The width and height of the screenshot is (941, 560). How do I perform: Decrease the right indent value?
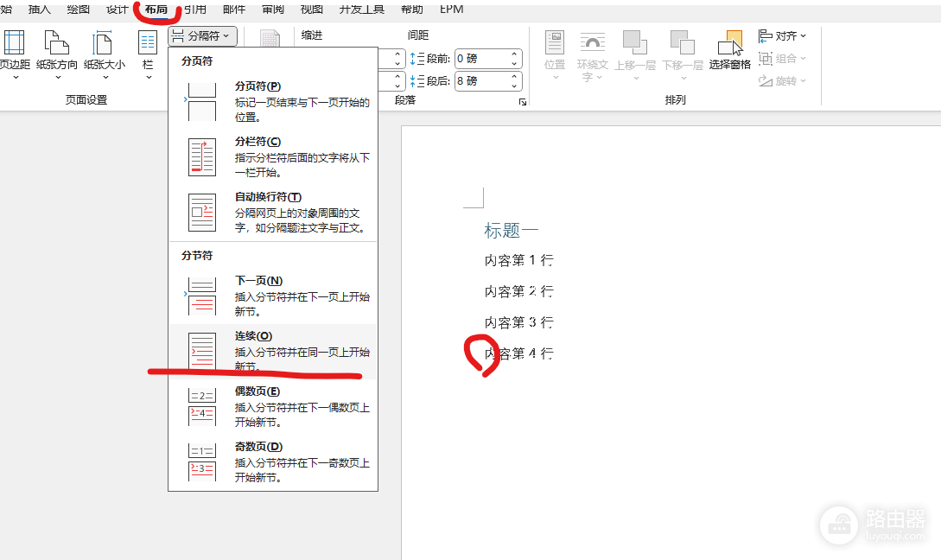pos(397,86)
